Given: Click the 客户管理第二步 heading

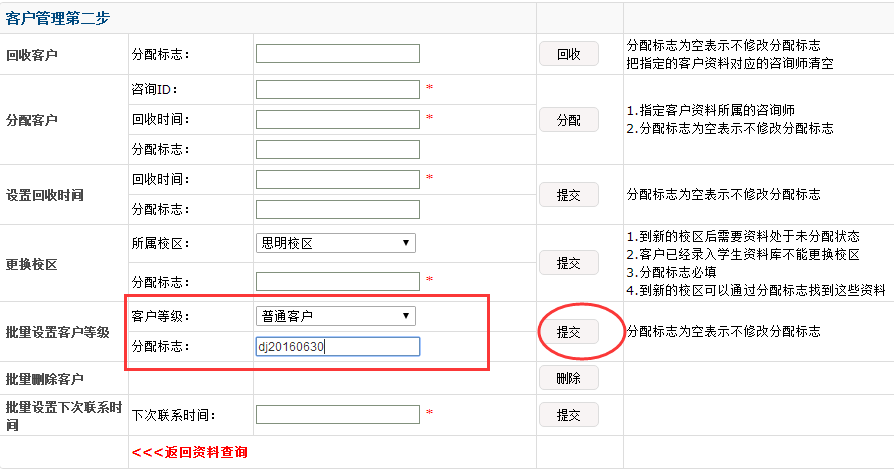Looking at the screenshot, I should coord(58,18).
